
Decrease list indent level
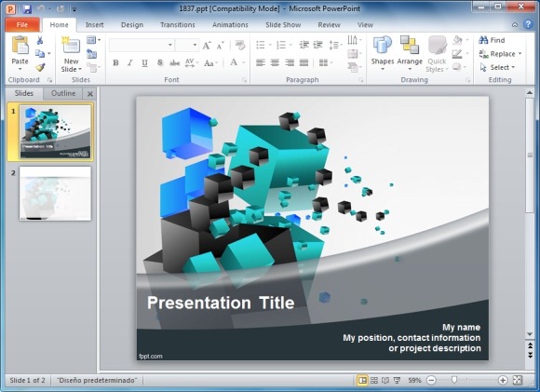coord(304,45)
